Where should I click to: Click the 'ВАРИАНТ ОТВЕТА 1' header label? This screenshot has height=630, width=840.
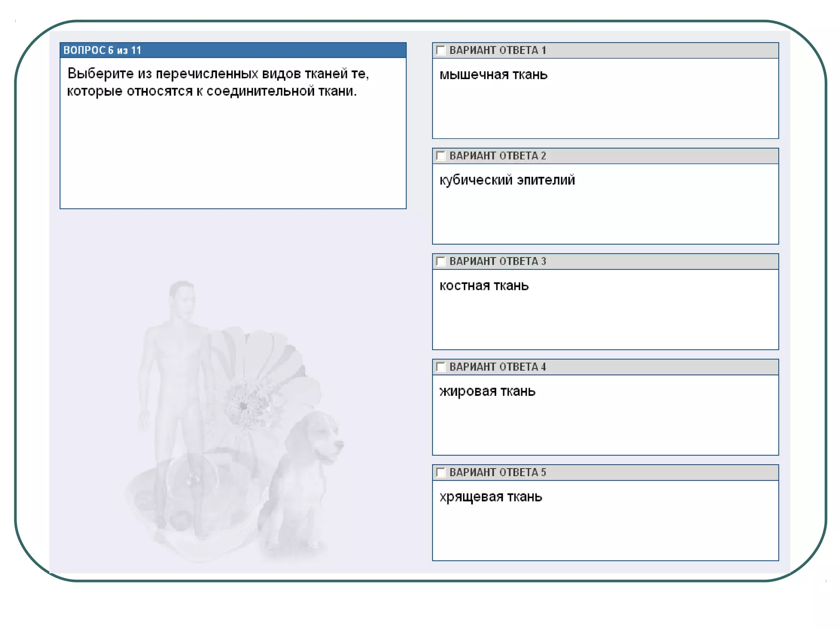498,50
